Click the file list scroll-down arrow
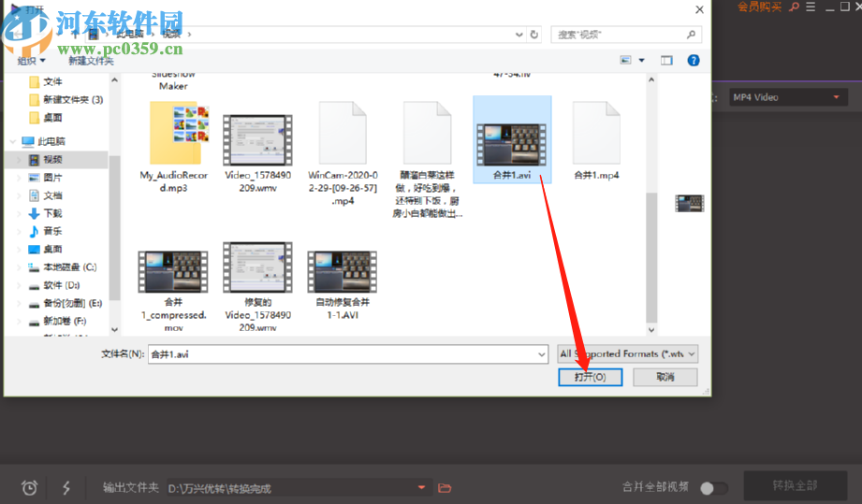Image resolution: width=862 pixels, height=504 pixels. coord(651,330)
